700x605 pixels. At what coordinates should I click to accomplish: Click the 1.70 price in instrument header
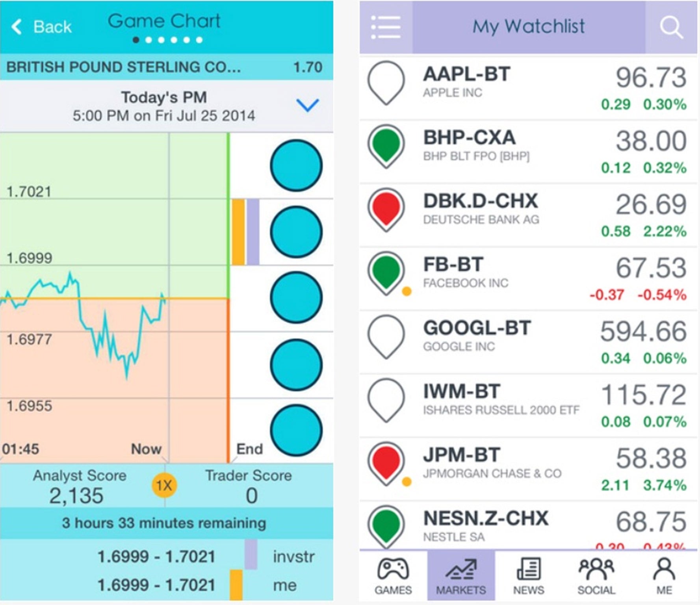click(308, 67)
